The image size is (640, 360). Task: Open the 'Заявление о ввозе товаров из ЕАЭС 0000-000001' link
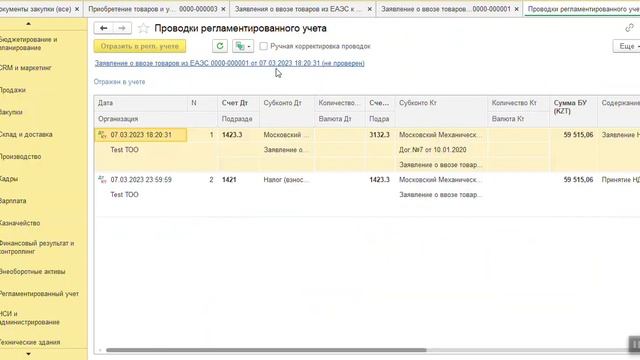[229, 63]
